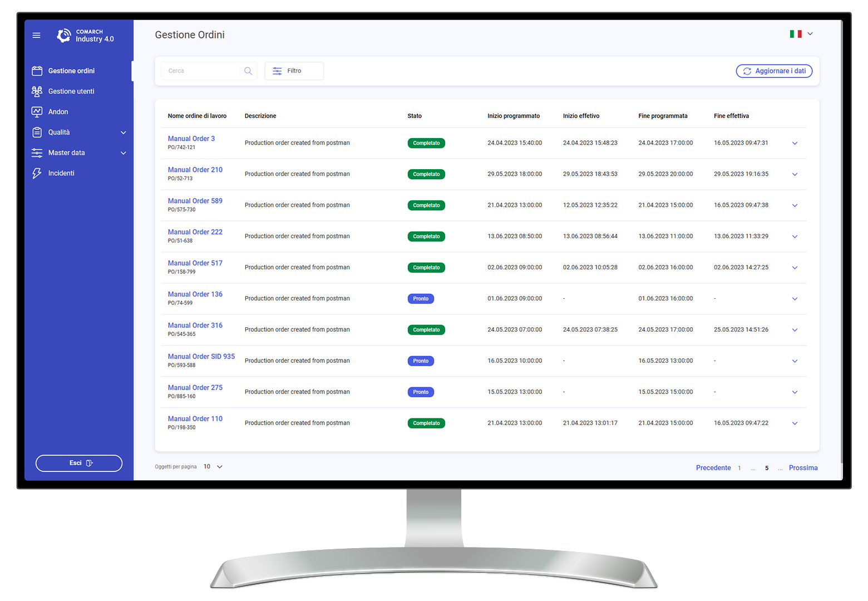The image size is (868, 601).
Task: Open the items-per-page dropdown
Action: (214, 467)
